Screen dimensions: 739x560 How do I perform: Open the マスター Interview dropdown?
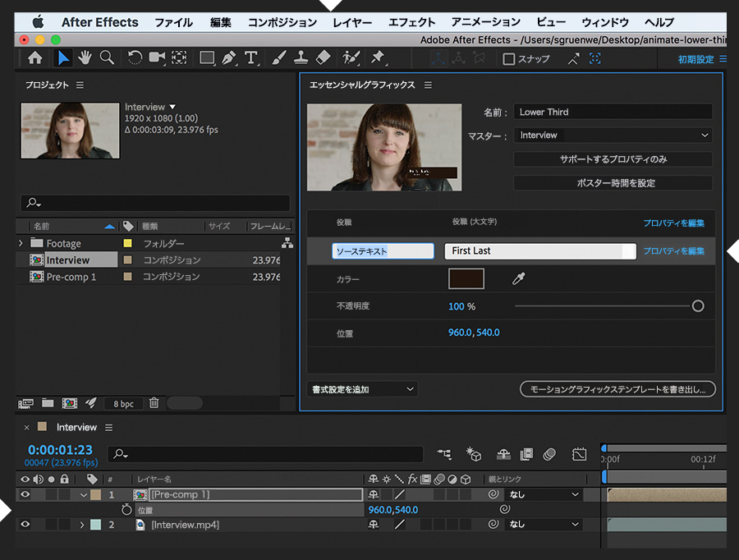pos(613,135)
